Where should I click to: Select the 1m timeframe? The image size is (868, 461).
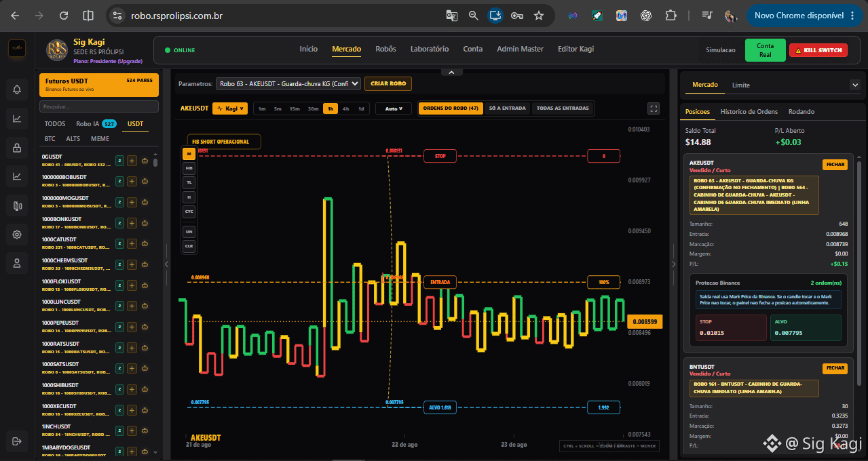262,108
